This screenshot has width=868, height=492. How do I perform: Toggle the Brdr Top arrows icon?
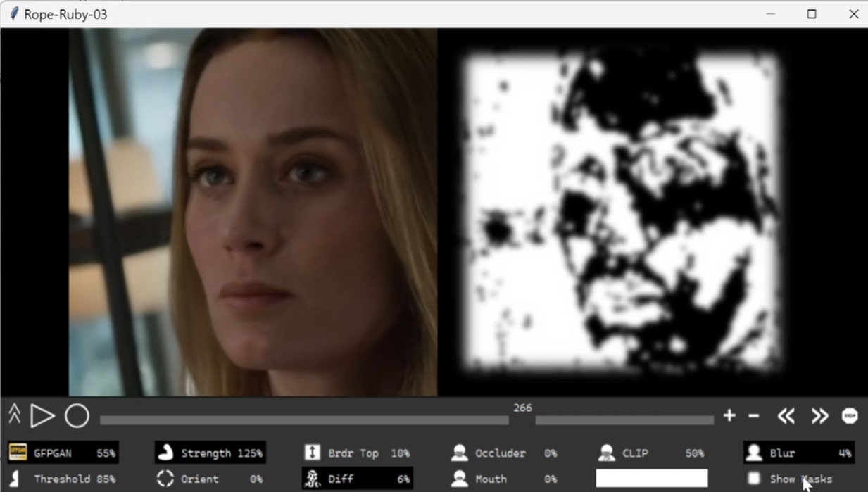[x=312, y=453]
